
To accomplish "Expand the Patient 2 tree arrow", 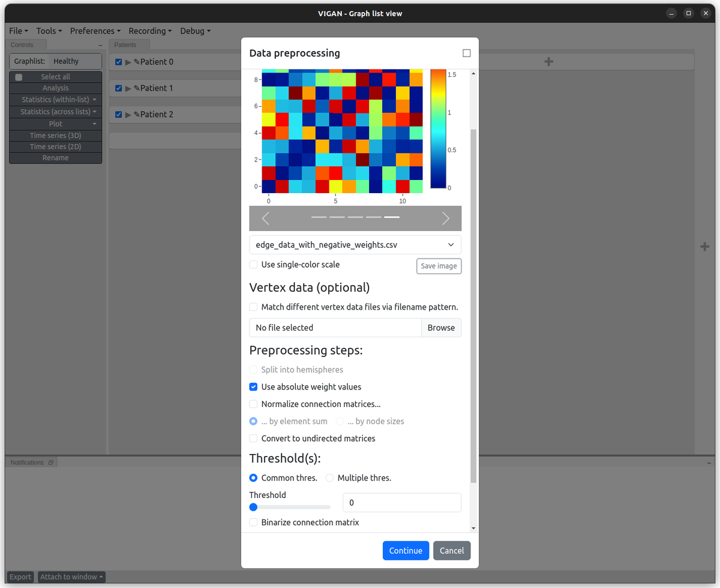I will [128, 115].
